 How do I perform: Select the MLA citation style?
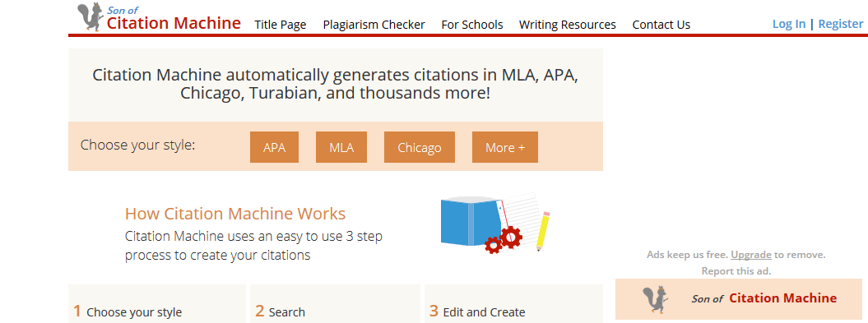tap(341, 147)
